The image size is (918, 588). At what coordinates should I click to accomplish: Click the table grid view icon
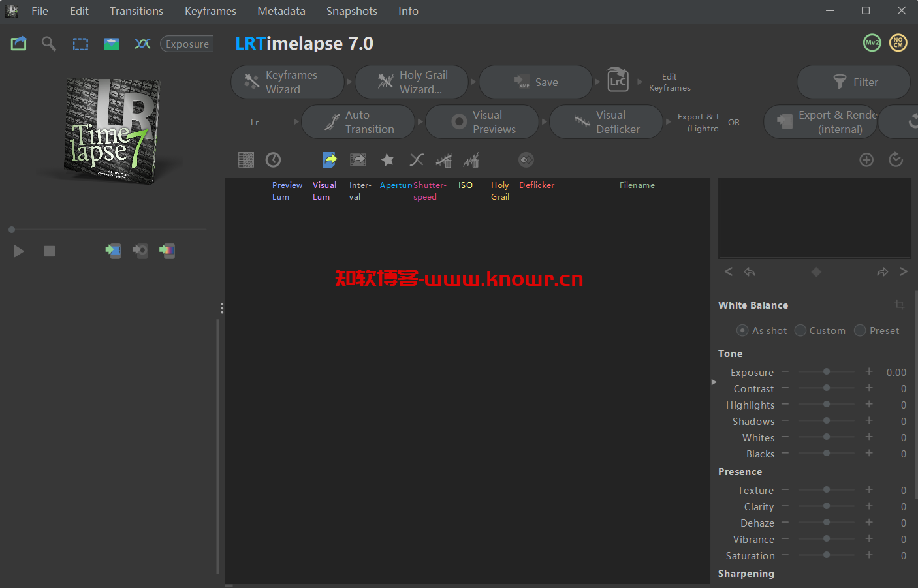pyautogui.click(x=246, y=160)
